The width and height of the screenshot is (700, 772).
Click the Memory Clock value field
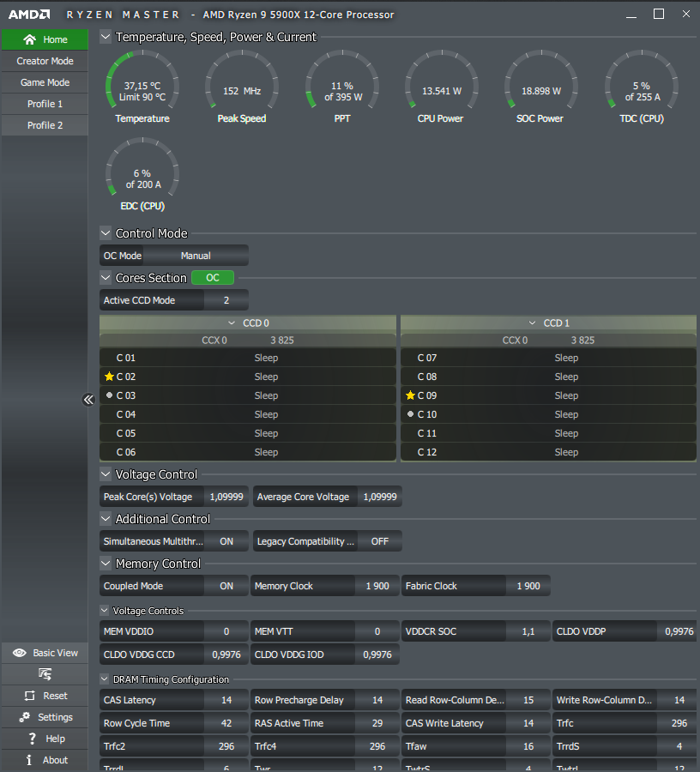pyautogui.click(x=377, y=586)
